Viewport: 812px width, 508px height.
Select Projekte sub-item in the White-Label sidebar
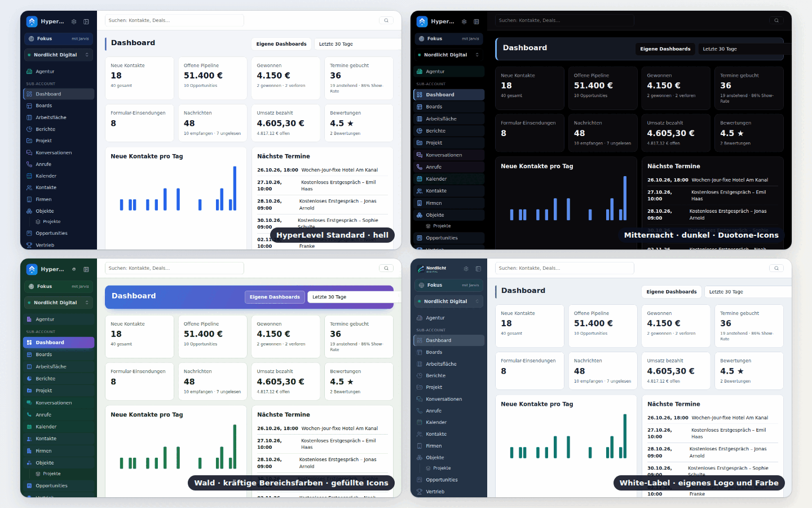pos(442,468)
